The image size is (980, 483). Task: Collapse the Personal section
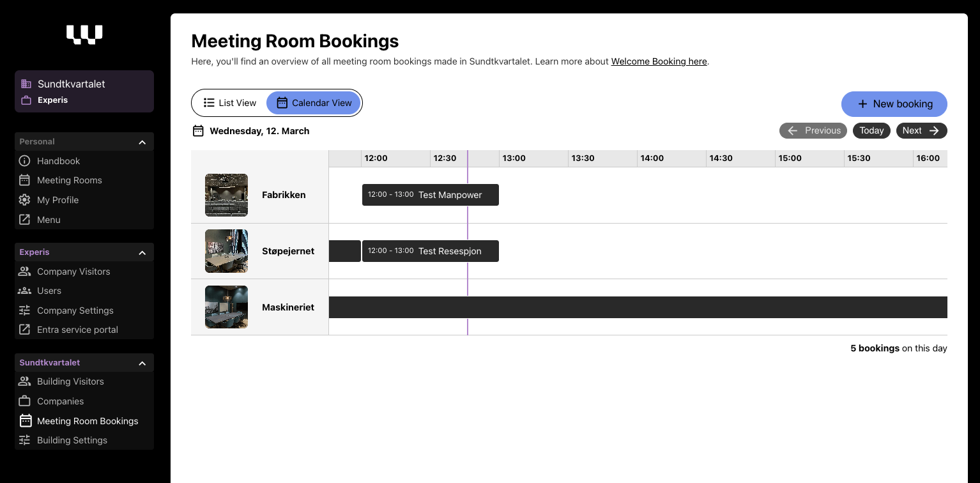[142, 142]
